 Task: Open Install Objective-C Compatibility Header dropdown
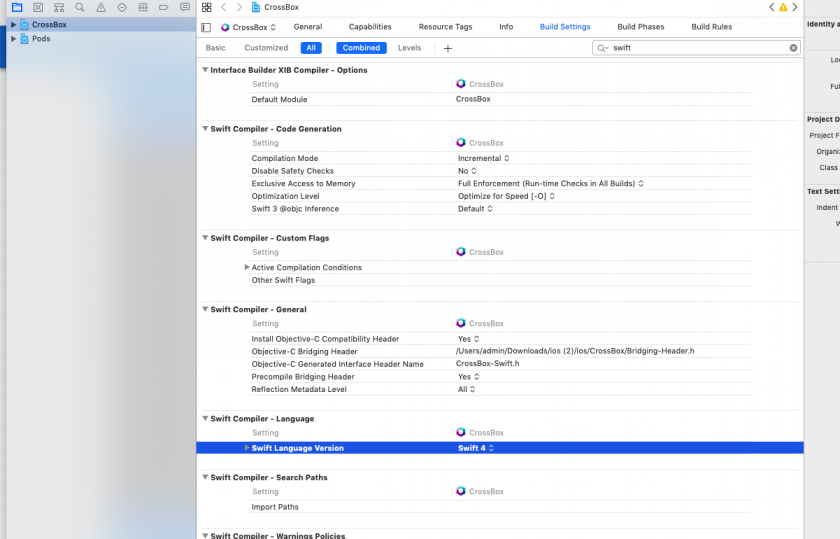[468, 339]
